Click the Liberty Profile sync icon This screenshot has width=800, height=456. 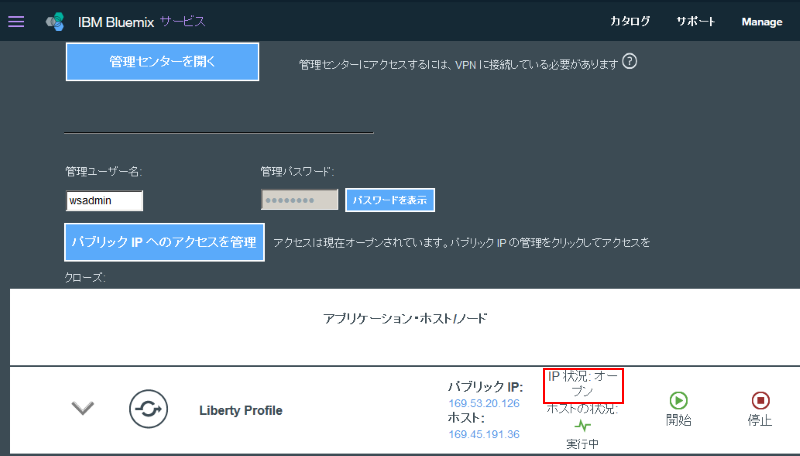(x=148, y=409)
